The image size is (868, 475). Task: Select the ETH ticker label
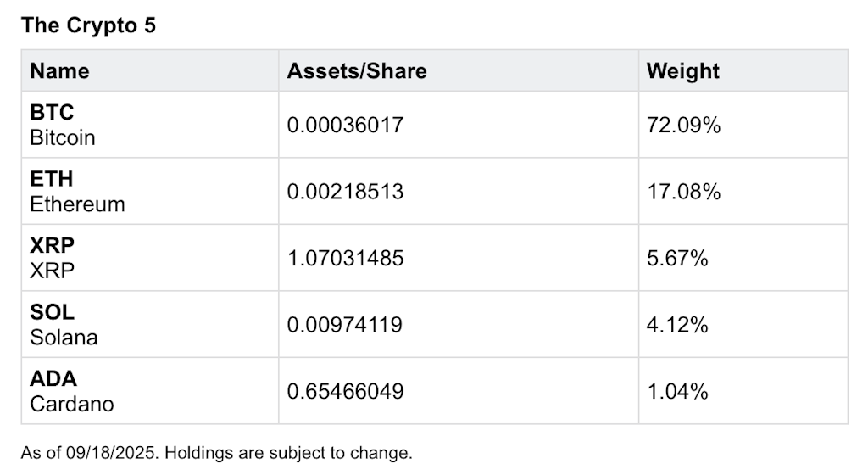(x=52, y=179)
